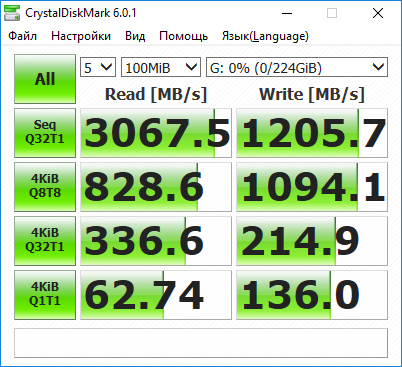Viewport: 402px width, 367px height.
Task: Open the Настройки menu
Action: pyautogui.click(x=81, y=36)
